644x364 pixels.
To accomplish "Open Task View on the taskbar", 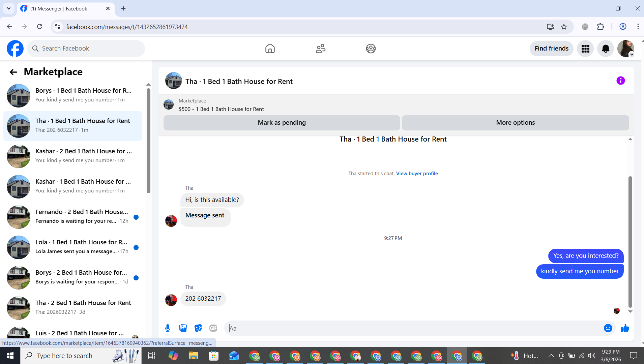I will [151, 356].
